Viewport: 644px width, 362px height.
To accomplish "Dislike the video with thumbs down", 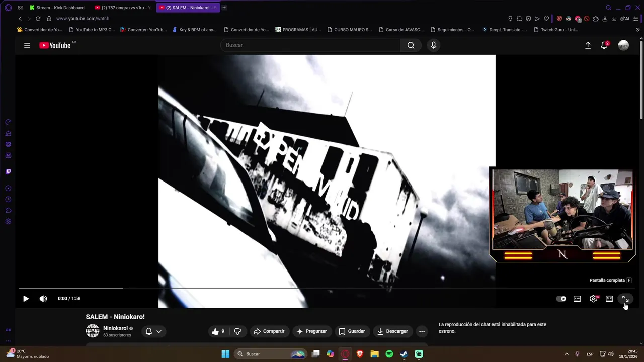I will [238, 331].
